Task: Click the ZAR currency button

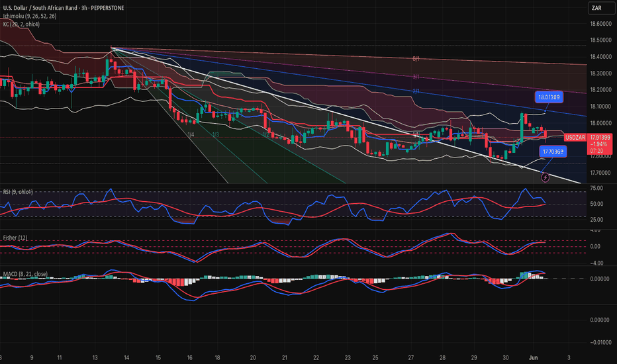Action: click(601, 8)
